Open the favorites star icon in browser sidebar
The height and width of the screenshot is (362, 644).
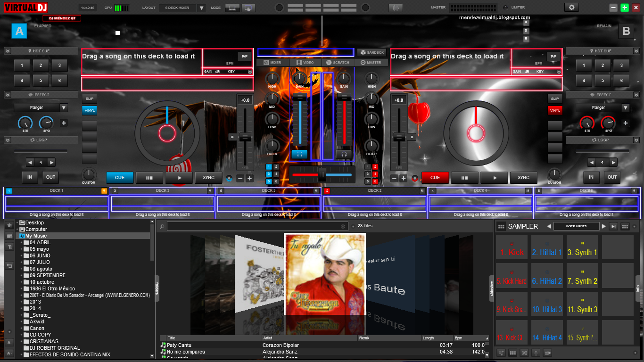pyautogui.click(x=9, y=225)
